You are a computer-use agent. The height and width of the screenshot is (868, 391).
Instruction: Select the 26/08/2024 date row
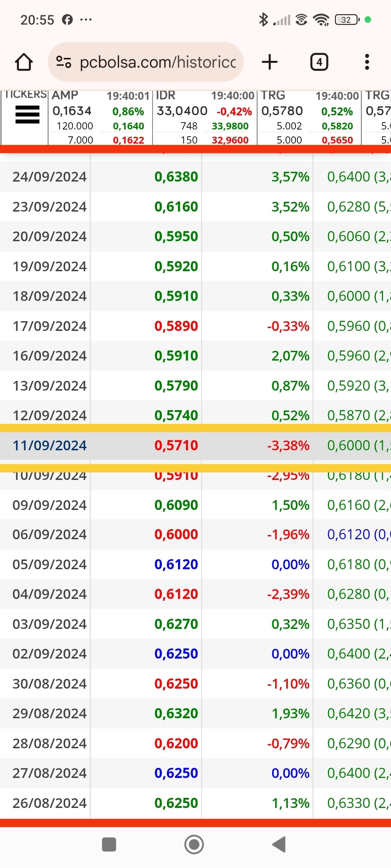[x=195, y=803]
